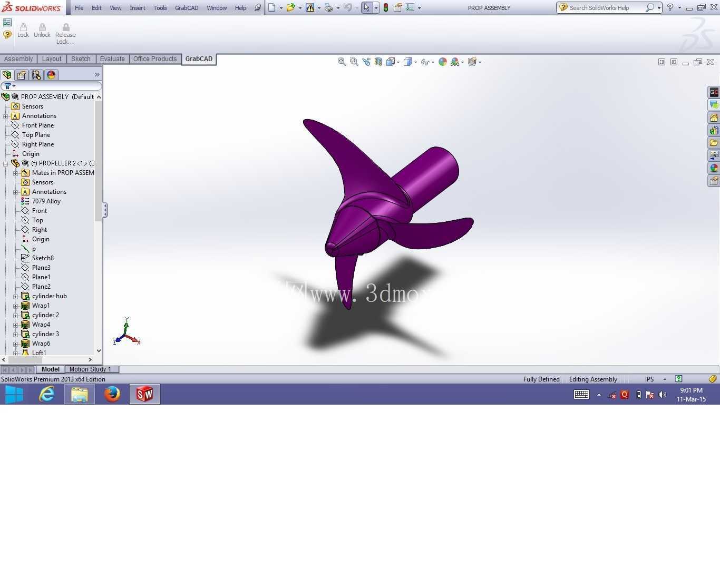Screen dimensions: 720x588
Task: Collapse the PROPELLER 2<1> component
Action: click(x=6, y=163)
